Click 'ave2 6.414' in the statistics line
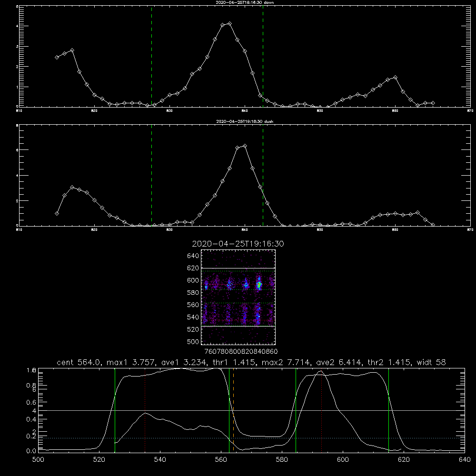Viewport: 476px width, 476px height. pos(339,362)
